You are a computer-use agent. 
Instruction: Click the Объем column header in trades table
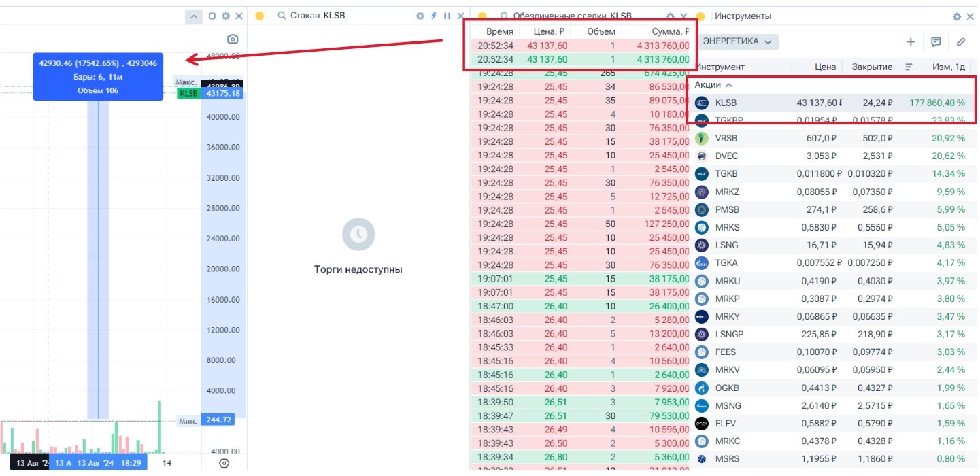click(601, 31)
